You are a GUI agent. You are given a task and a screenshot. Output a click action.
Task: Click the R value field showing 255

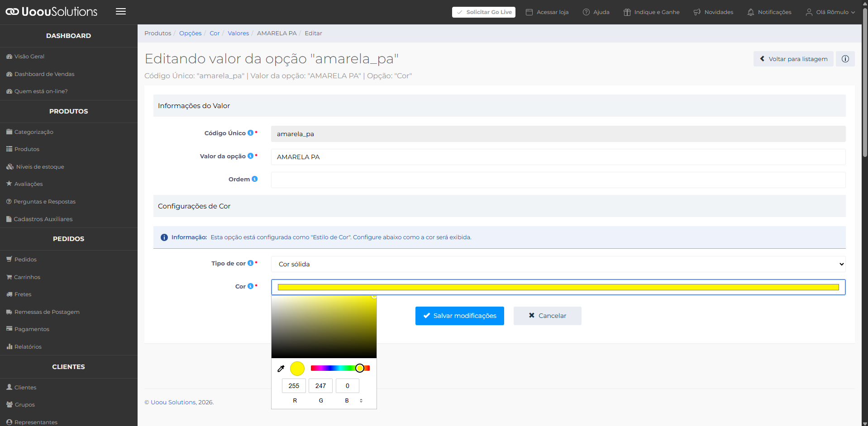click(x=294, y=386)
